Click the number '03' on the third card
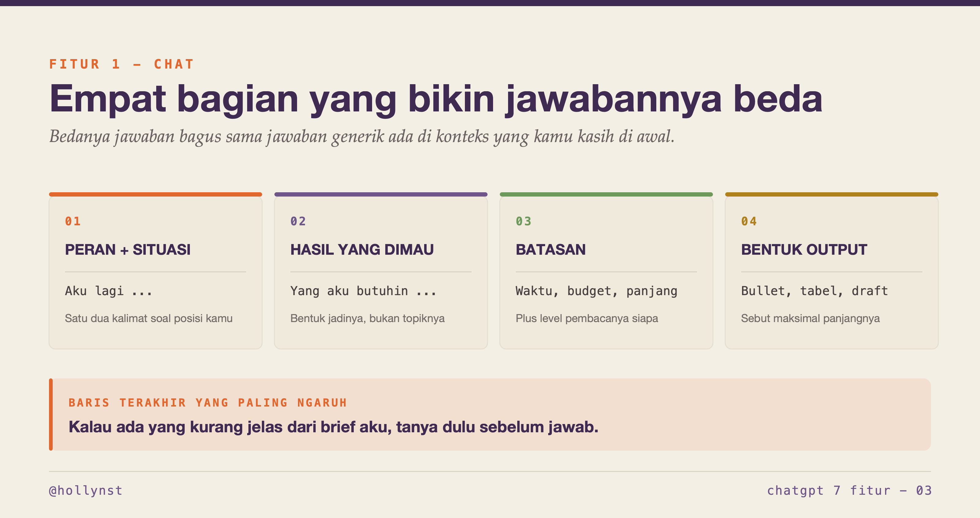Image resolution: width=980 pixels, height=518 pixels. pyautogui.click(x=523, y=221)
